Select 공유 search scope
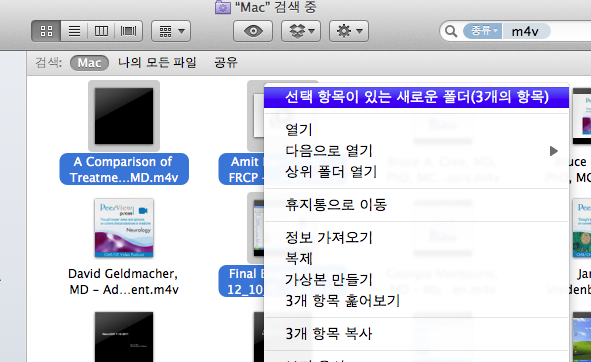 [x=226, y=62]
